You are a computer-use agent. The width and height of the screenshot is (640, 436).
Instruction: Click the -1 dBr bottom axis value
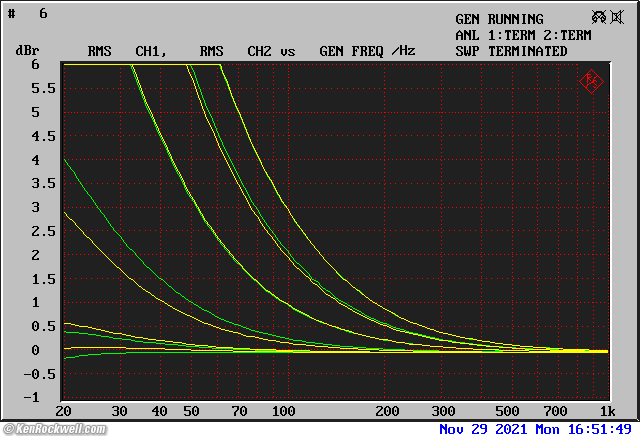31,398
